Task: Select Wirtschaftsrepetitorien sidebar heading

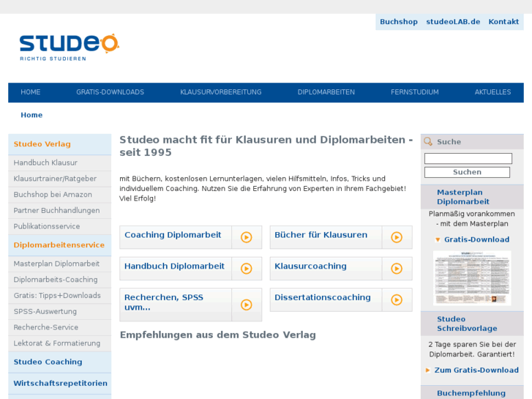Action: pyautogui.click(x=60, y=384)
